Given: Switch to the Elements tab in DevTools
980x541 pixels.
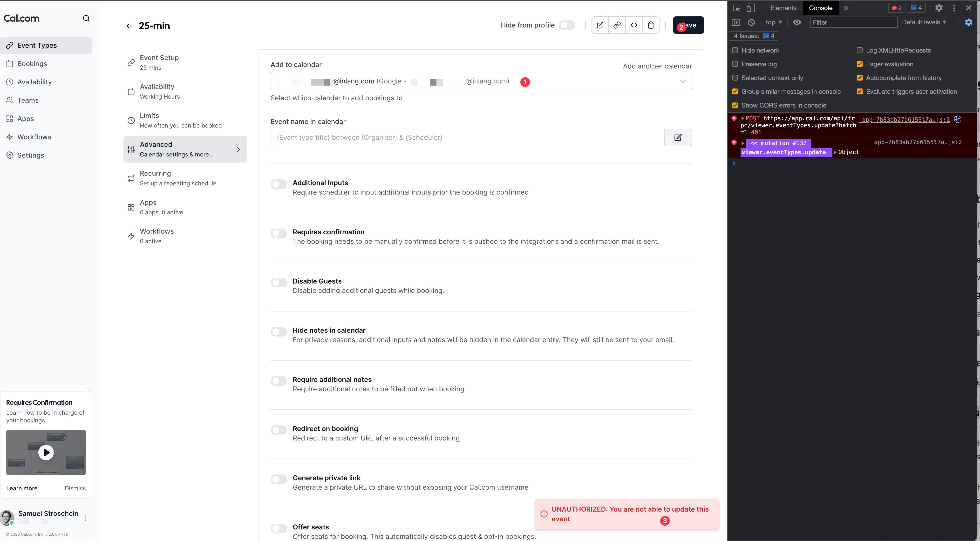Looking at the screenshot, I should coord(783,8).
